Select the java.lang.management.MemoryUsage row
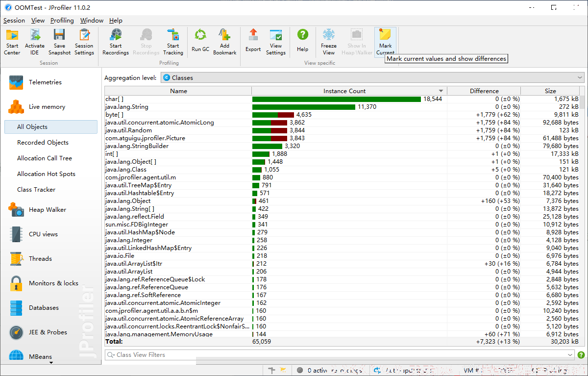 tap(343, 334)
